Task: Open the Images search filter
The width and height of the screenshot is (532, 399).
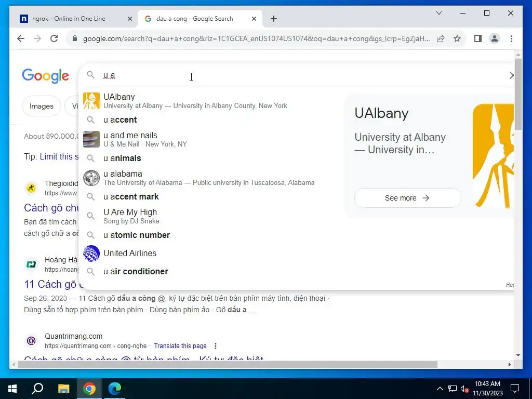Action: [x=42, y=106]
